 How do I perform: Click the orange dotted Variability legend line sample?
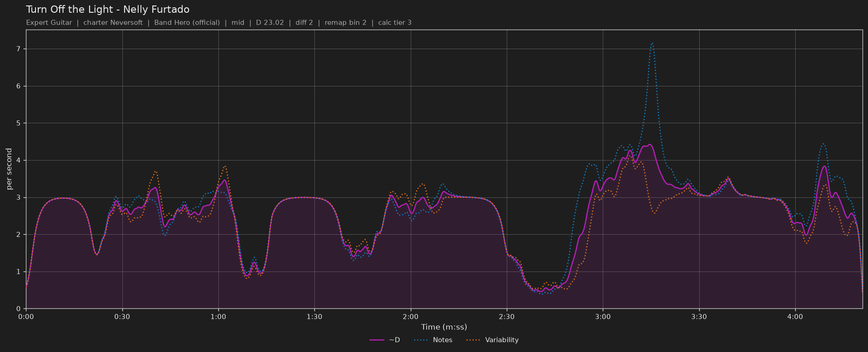[474, 340]
